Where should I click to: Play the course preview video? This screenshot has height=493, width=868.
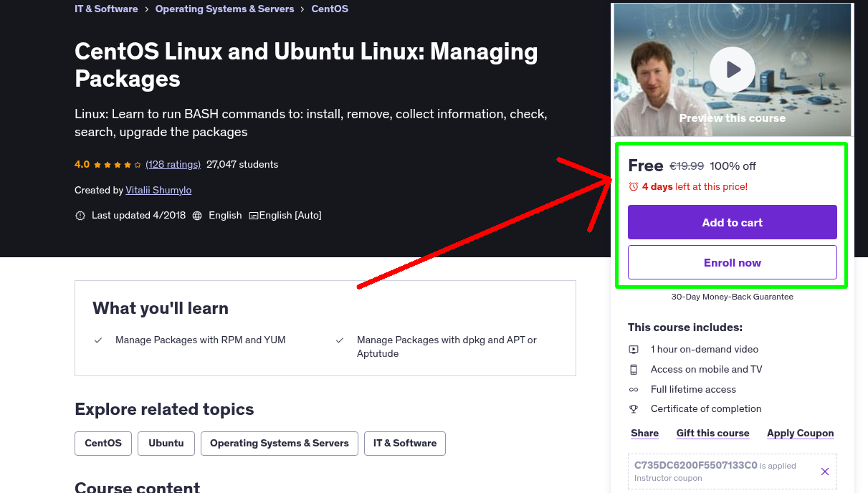732,70
